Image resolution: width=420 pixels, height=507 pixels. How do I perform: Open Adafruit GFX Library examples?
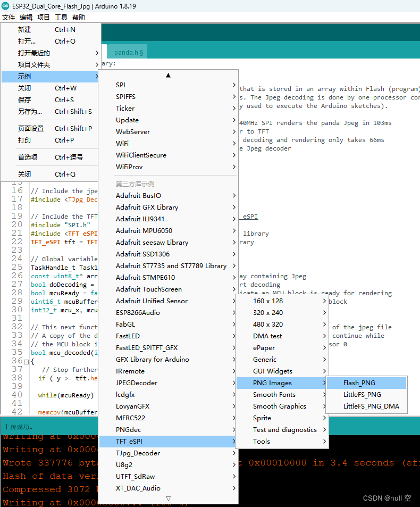click(169, 207)
